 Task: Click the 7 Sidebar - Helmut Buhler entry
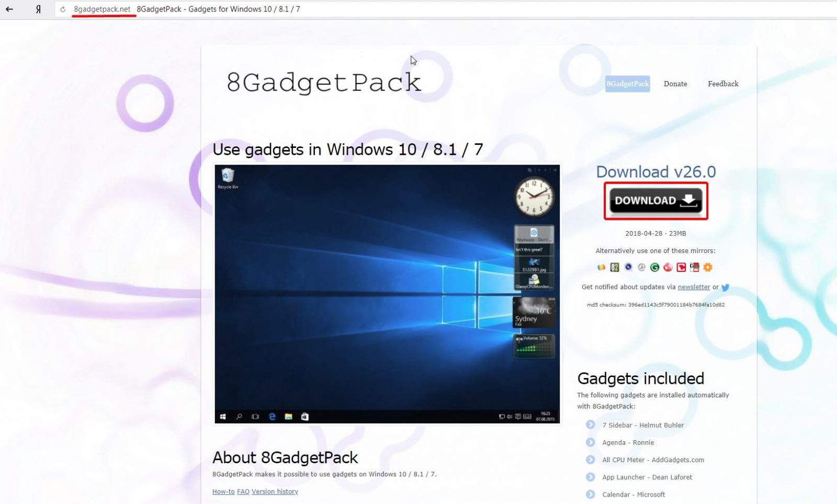(643, 425)
